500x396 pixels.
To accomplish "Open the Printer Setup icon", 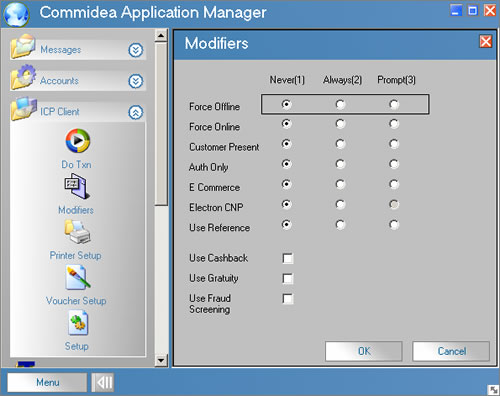I will 77,232.
